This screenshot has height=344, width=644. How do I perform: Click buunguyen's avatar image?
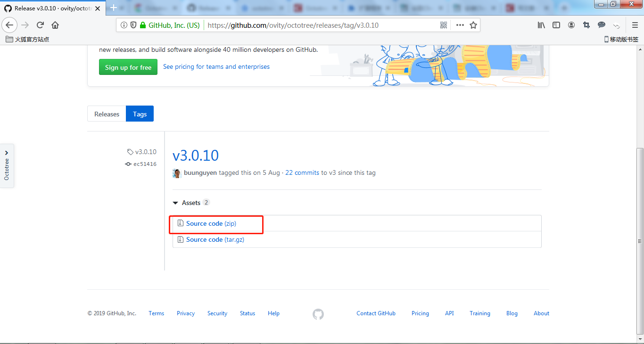[177, 173]
